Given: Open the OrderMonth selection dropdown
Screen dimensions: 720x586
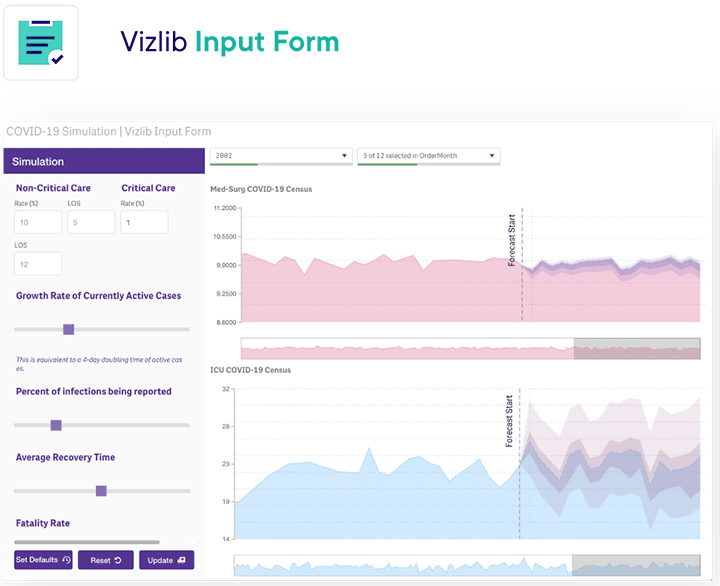Looking at the screenshot, I should tap(428, 156).
